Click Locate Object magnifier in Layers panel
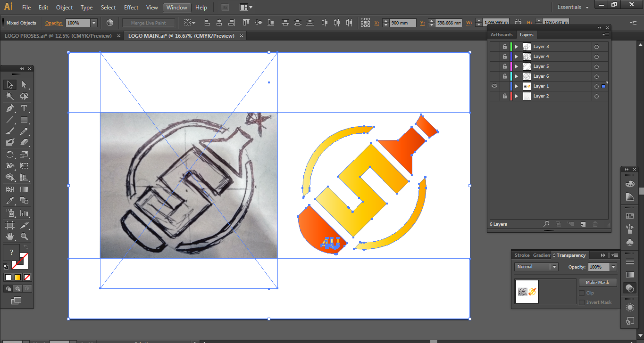 (x=546, y=224)
